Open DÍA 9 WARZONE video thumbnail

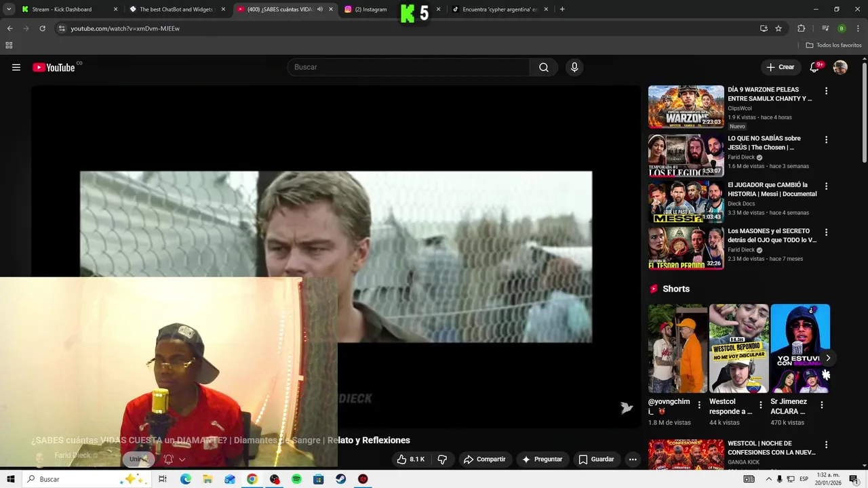[686, 106]
